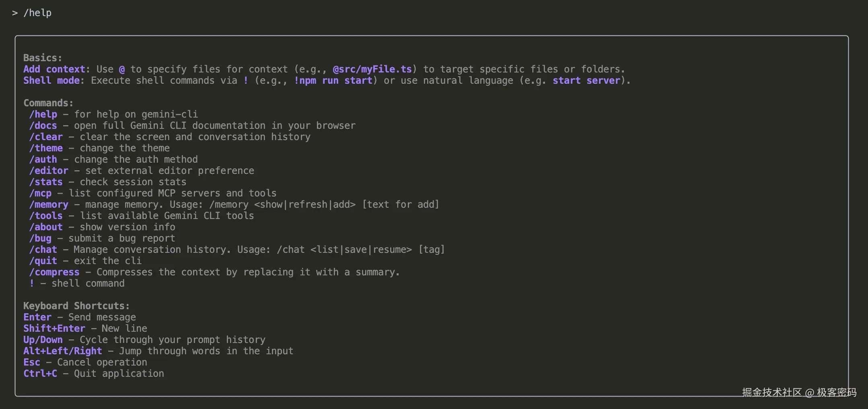
Task: Click the /docs command text
Action: click(43, 126)
